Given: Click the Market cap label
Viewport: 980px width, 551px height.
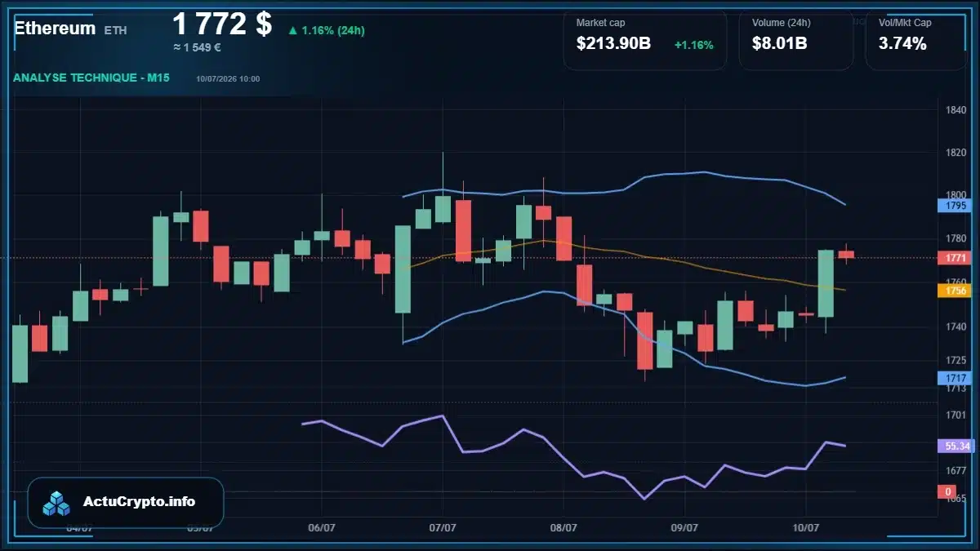Looking at the screenshot, I should (x=600, y=23).
